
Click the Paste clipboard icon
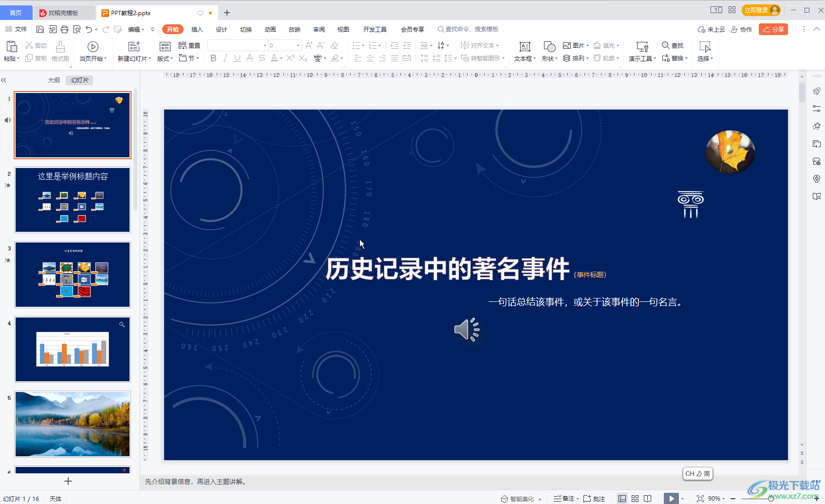11,47
